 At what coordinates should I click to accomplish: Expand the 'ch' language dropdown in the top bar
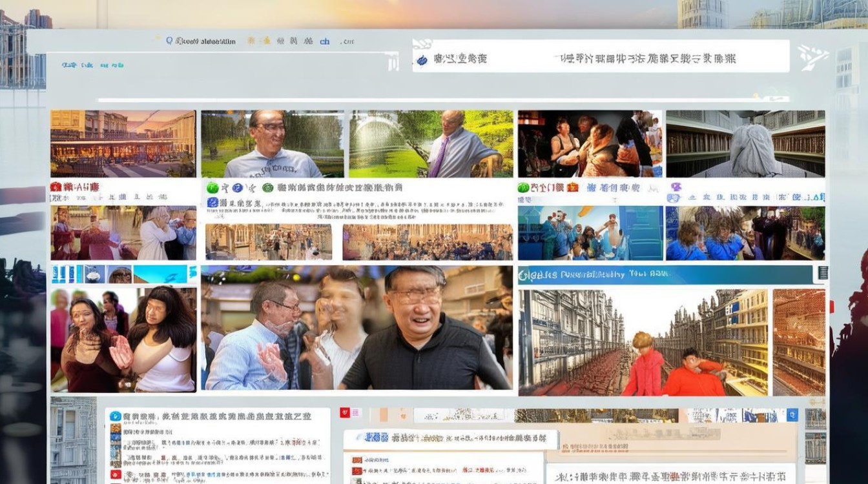(324, 41)
